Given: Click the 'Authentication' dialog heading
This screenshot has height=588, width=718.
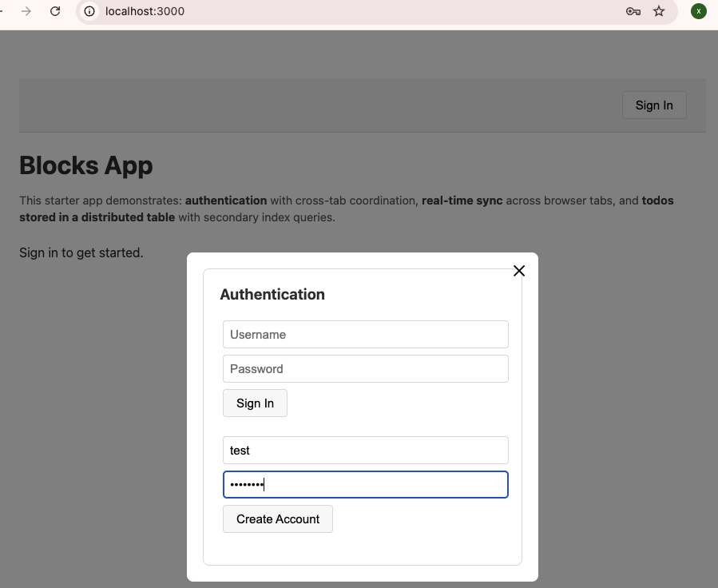Looking at the screenshot, I should click(272, 295).
